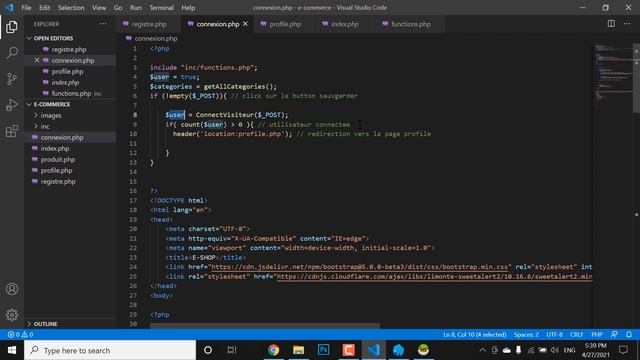The image size is (640, 360).
Task: Open Task View on taskbar
Action: [x=232, y=350]
